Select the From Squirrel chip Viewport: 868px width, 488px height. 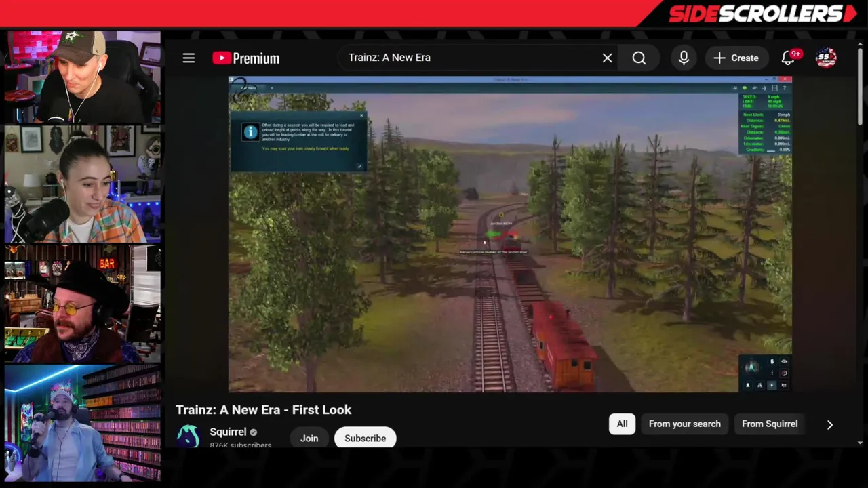pos(769,424)
